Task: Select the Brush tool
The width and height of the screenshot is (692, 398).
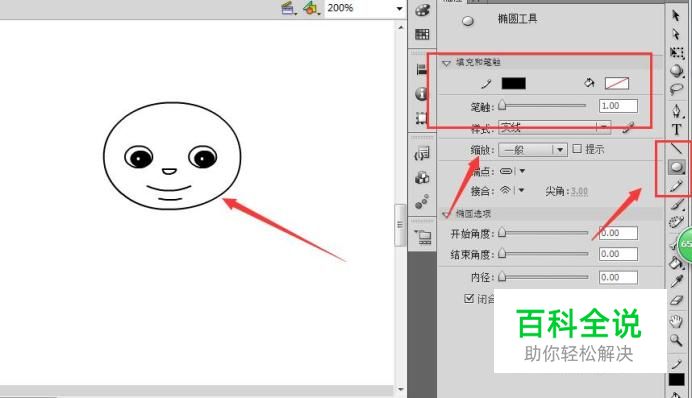Action: pyautogui.click(x=676, y=204)
